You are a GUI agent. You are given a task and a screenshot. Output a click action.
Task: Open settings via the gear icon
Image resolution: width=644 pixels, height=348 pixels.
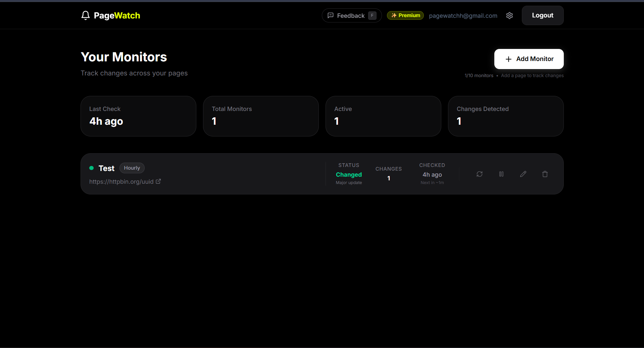509,15
